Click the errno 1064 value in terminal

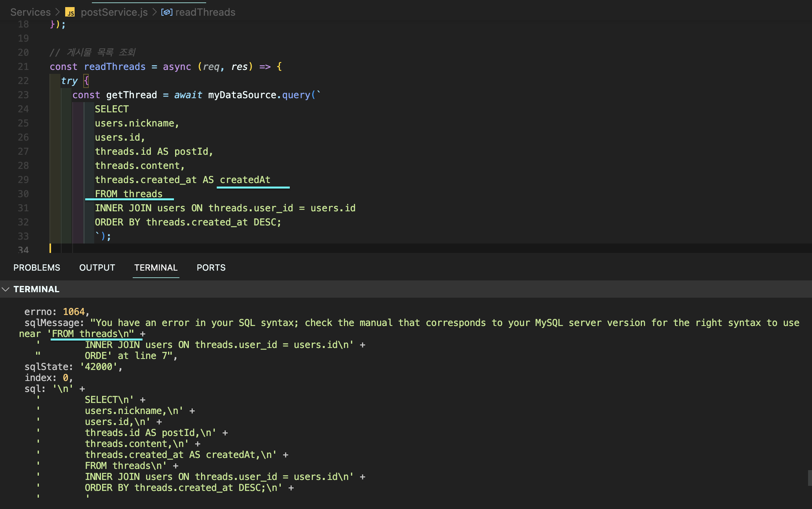click(x=74, y=312)
